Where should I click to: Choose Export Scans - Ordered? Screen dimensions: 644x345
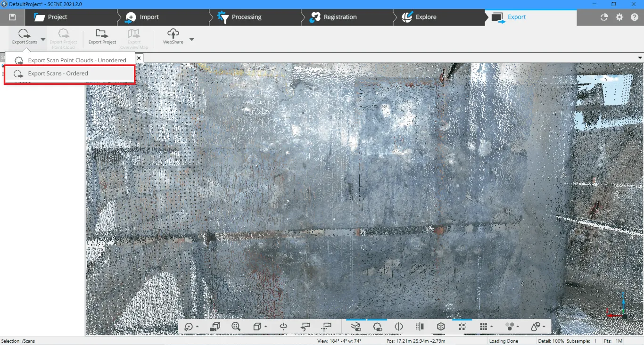[70, 74]
